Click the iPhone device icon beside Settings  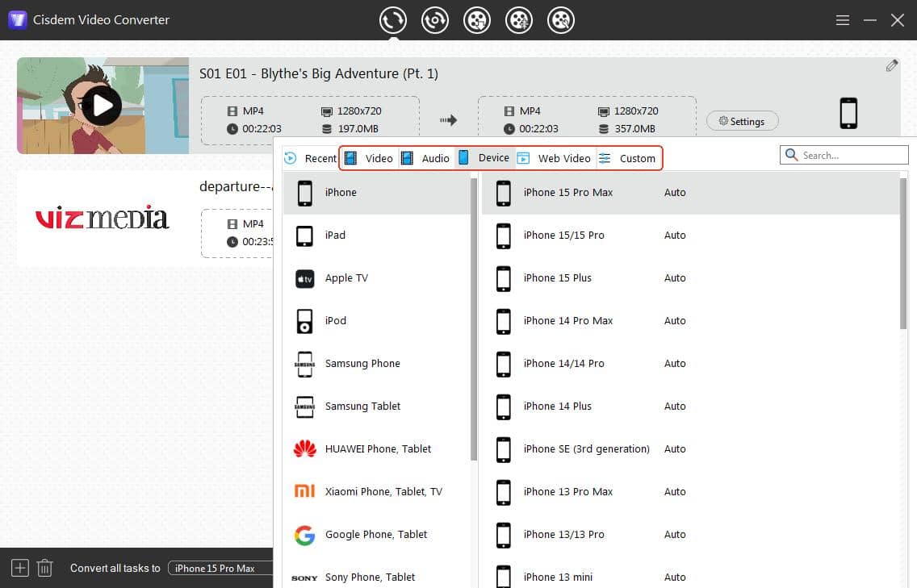(x=848, y=114)
